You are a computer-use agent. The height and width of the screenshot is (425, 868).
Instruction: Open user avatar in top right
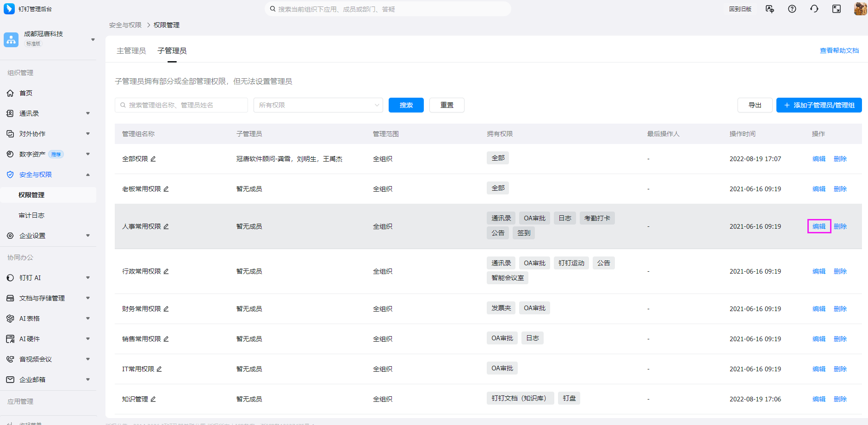860,9
